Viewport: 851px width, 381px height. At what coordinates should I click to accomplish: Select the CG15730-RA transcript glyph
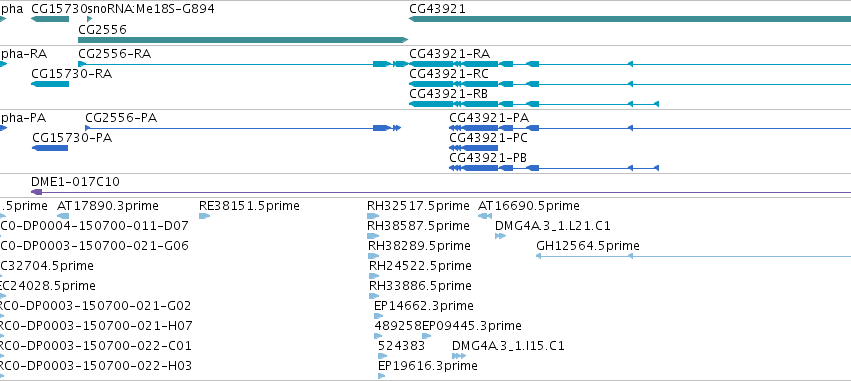[50, 84]
